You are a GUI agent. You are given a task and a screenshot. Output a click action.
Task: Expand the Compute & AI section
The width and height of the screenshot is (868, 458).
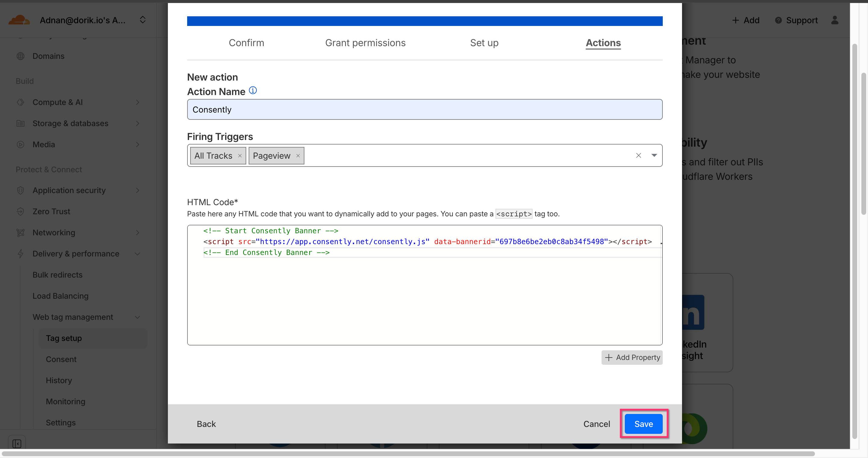click(x=137, y=102)
